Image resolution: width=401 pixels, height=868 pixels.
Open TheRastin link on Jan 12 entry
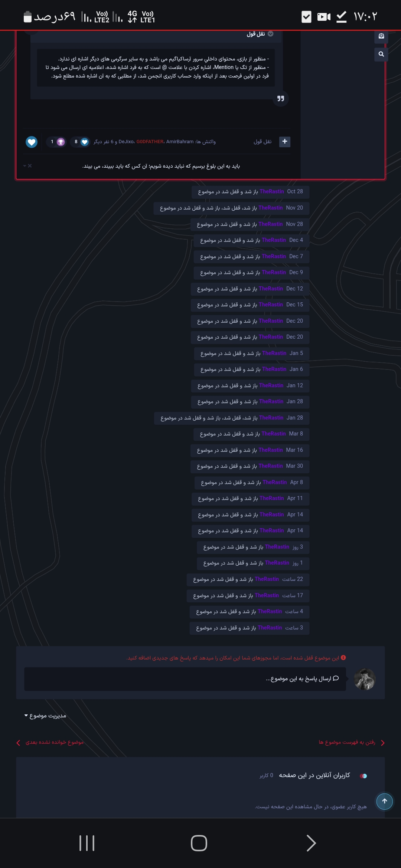[271, 385]
